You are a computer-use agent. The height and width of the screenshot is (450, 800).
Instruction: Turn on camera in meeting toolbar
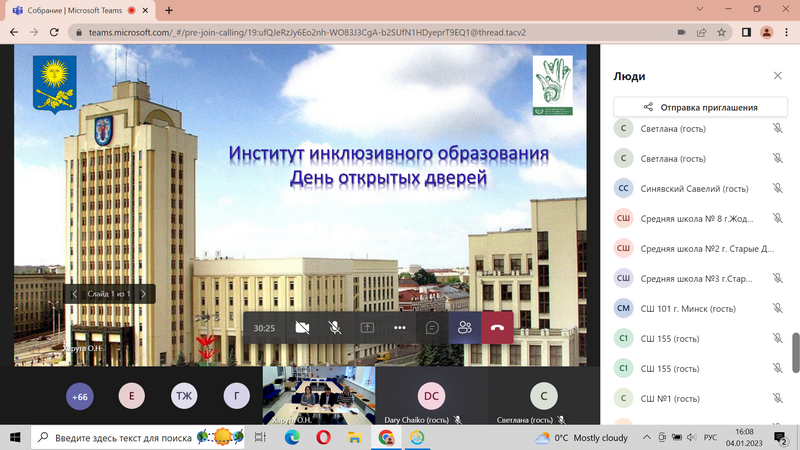pyautogui.click(x=302, y=328)
